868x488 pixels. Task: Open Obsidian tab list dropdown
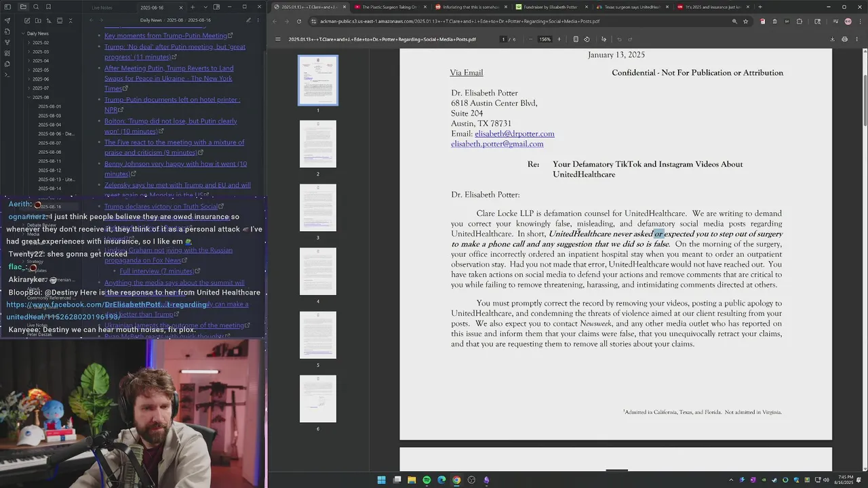[x=205, y=7]
